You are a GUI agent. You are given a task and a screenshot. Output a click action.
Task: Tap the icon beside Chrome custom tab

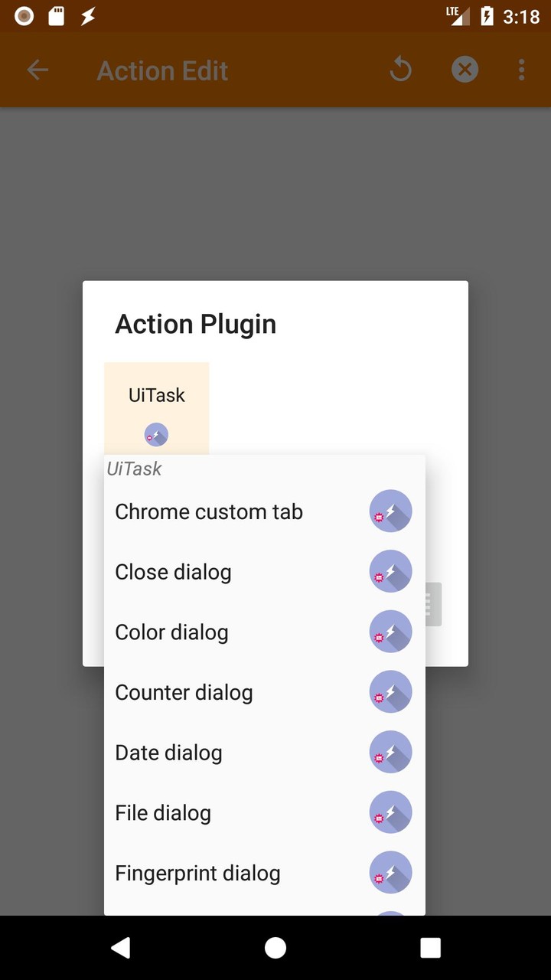(x=390, y=511)
